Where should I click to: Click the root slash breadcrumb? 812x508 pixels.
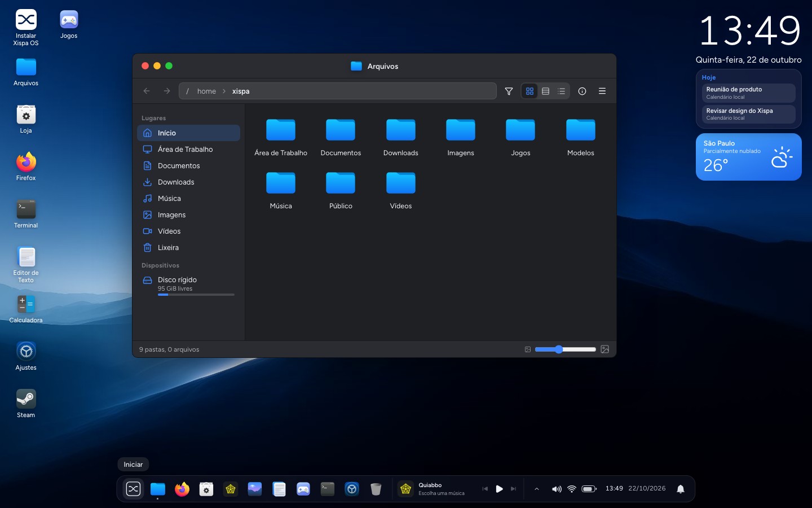tap(187, 91)
